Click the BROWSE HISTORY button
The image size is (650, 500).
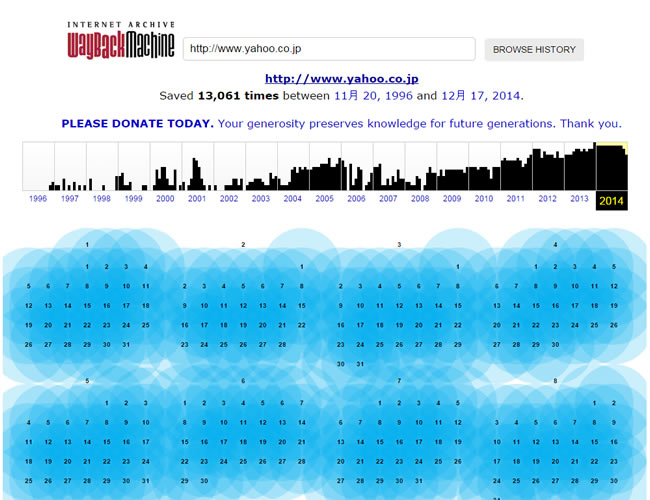[534, 50]
